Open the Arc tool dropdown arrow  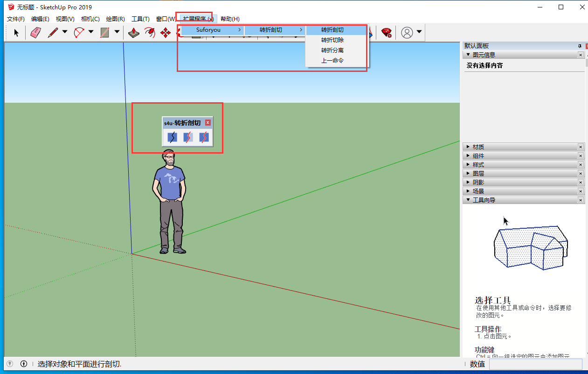coord(91,32)
